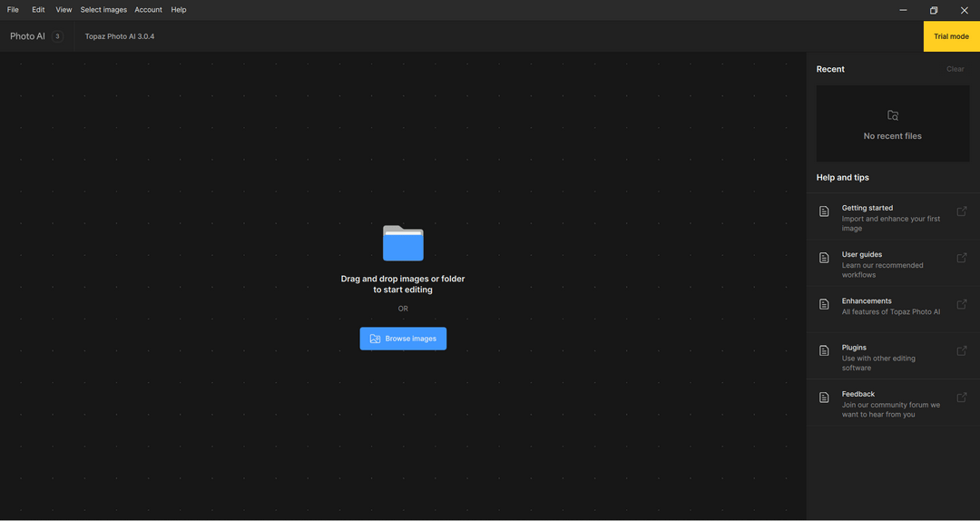The width and height of the screenshot is (980, 521).
Task: Open external link icon for Getting started
Action: point(962,211)
